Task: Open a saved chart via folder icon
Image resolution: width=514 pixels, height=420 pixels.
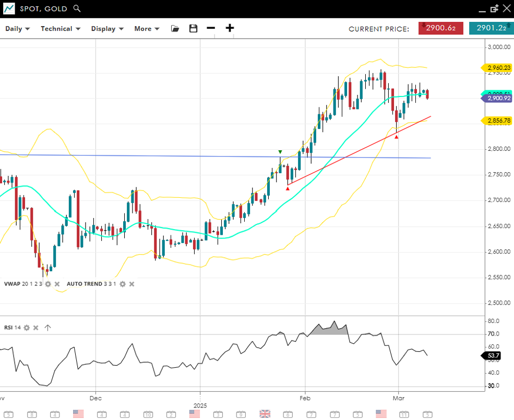Action: [x=175, y=29]
